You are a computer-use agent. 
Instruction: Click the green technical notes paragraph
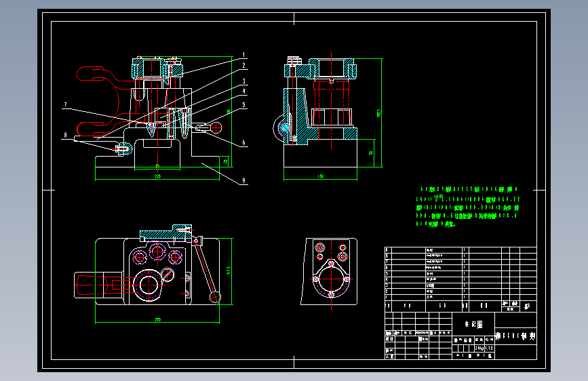pos(468,207)
